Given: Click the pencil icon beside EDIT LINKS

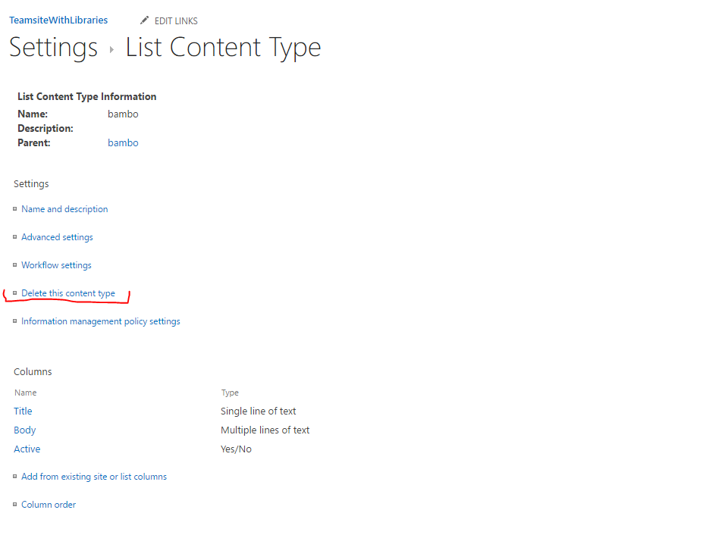Looking at the screenshot, I should pyautogui.click(x=144, y=20).
